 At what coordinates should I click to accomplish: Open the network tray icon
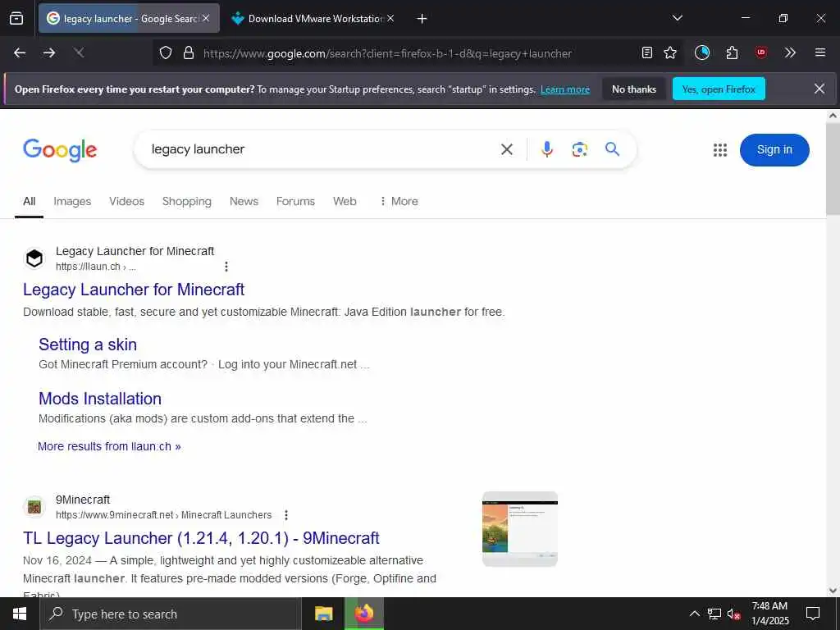click(714, 614)
